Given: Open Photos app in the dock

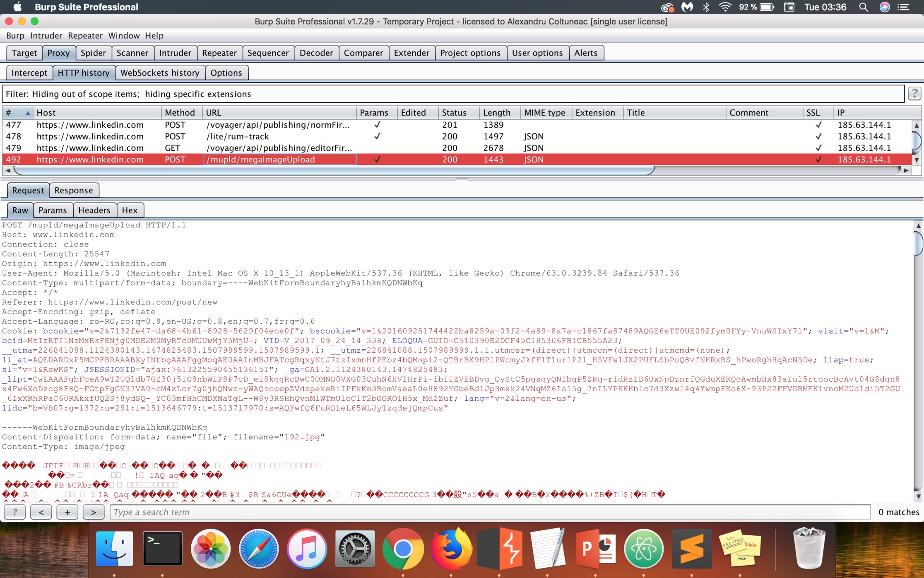Looking at the screenshot, I should [210, 549].
